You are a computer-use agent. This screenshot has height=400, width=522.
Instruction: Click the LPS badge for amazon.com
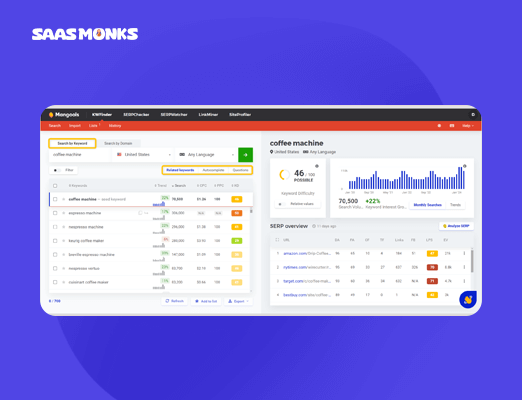point(432,254)
